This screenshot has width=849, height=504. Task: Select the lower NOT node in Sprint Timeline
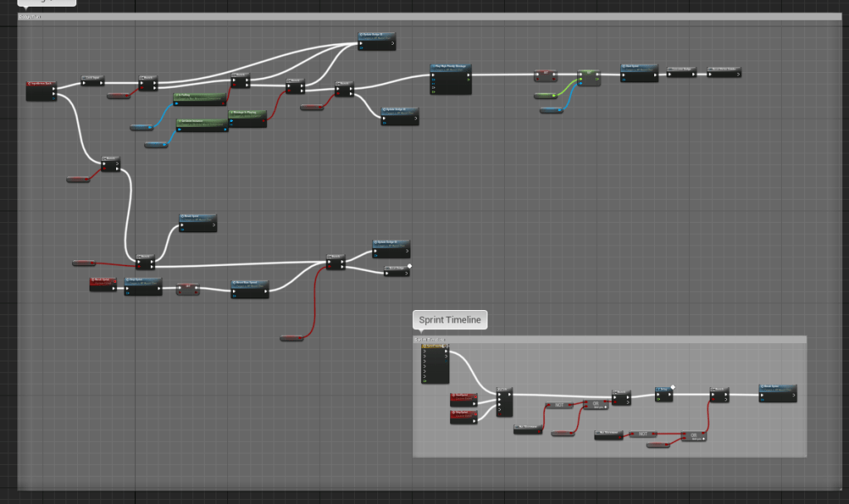tap(642, 434)
